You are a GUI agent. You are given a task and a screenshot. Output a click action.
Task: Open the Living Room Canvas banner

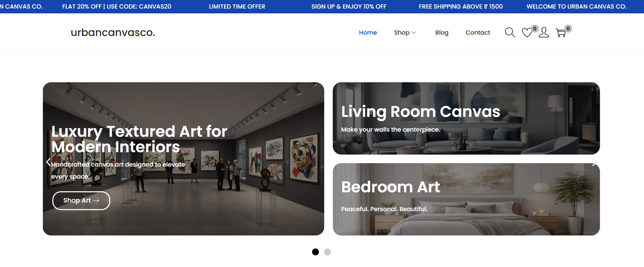(x=466, y=118)
